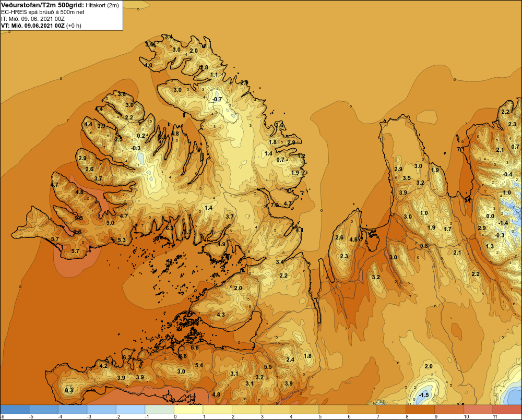Click the legend tick label "0"
Viewport: 522px width, 420px height.
[175, 417]
